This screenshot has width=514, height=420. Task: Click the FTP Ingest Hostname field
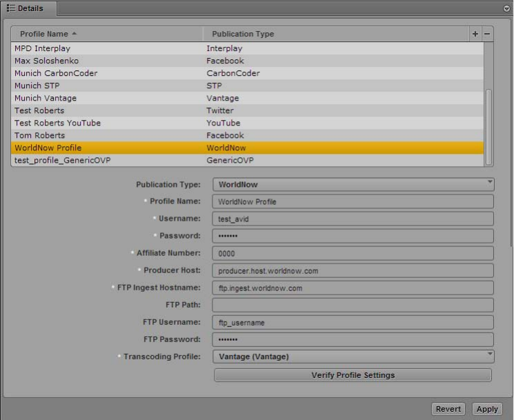click(353, 288)
